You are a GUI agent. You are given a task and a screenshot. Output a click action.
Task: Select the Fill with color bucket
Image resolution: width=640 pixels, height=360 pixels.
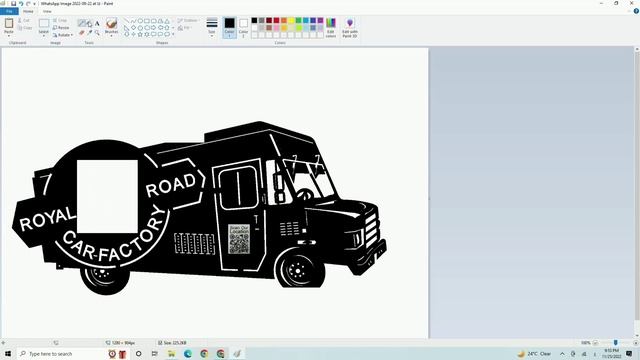(89, 24)
